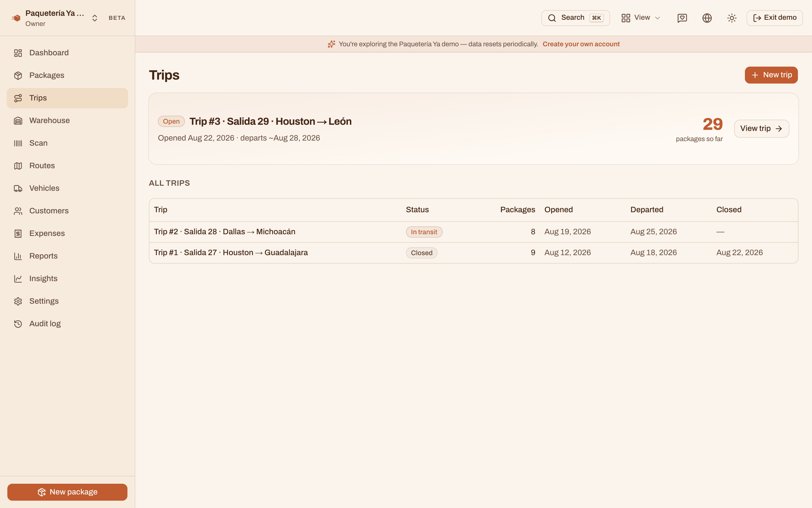Open Warehouse in the sidebar
Image resolution: width=812 pixels, height=508 pixels.
tap(67, 121)
